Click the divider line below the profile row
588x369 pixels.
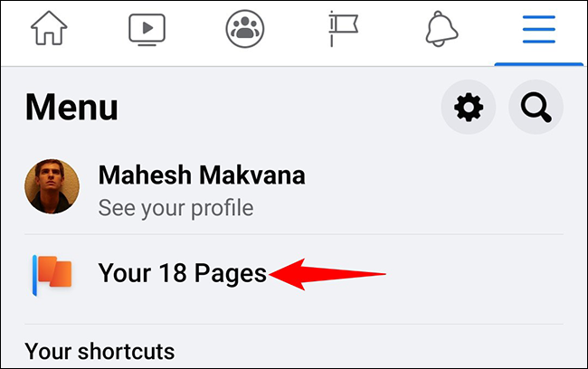pyautogui.click(x=294, y=234)
